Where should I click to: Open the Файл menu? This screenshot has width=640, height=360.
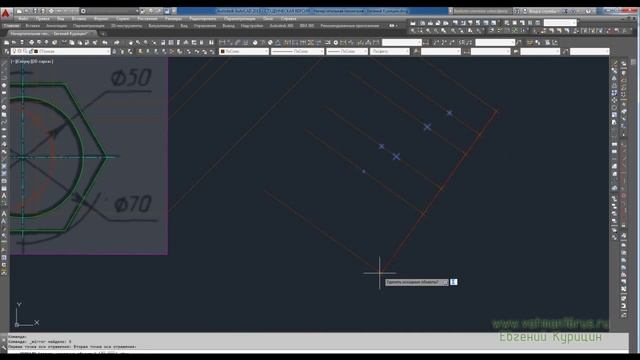(x=23, y=19)
